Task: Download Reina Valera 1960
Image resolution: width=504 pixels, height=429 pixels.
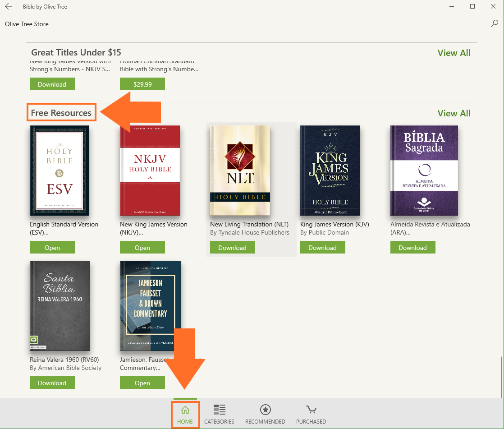Action: (52, 383)
